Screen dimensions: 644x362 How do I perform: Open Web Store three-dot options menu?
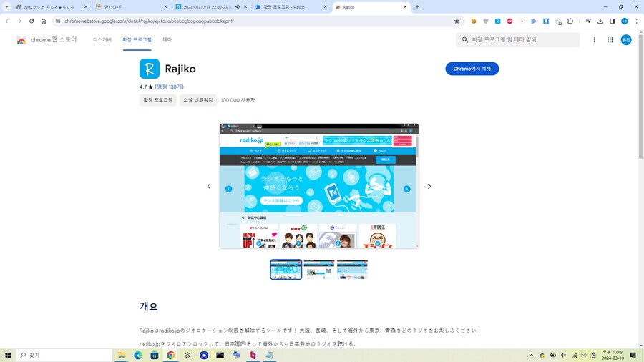point(595,40)
